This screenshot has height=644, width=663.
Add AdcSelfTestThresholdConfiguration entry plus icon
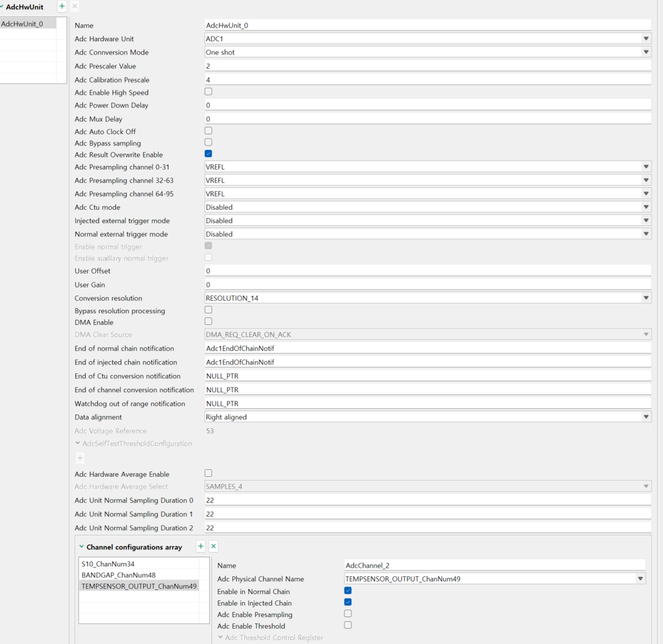(80, 458)
